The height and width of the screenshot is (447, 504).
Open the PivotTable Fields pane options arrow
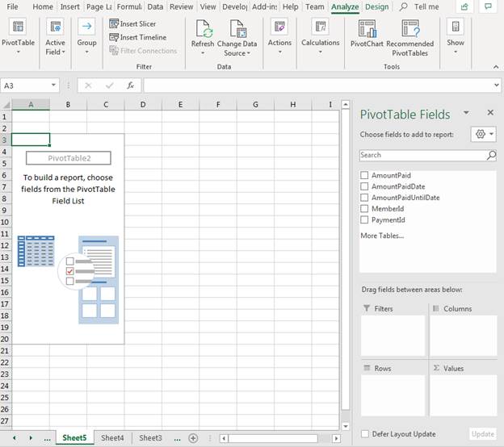pos(466,113)
